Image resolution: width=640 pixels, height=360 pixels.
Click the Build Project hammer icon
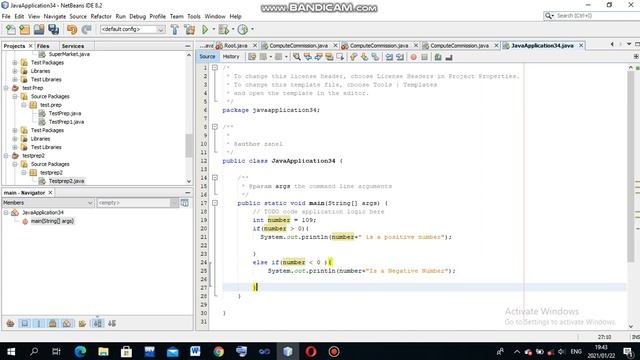click(x=175, y=29)
